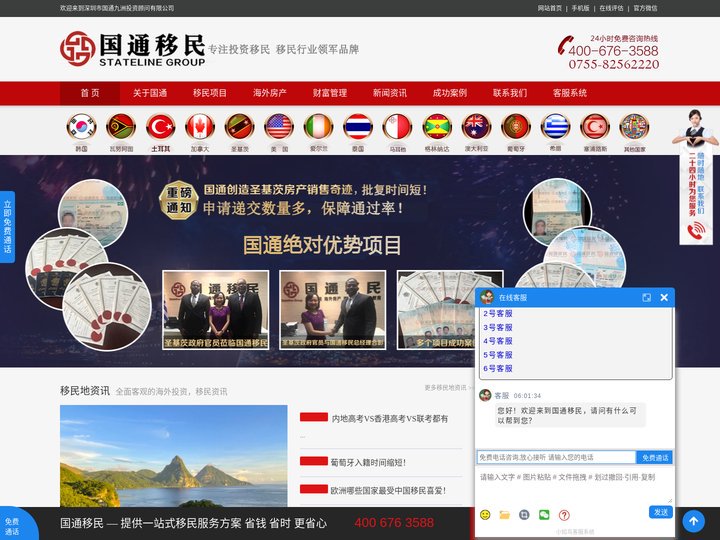Open the handshake photo with 国通移民总经理

click(332, 310)
